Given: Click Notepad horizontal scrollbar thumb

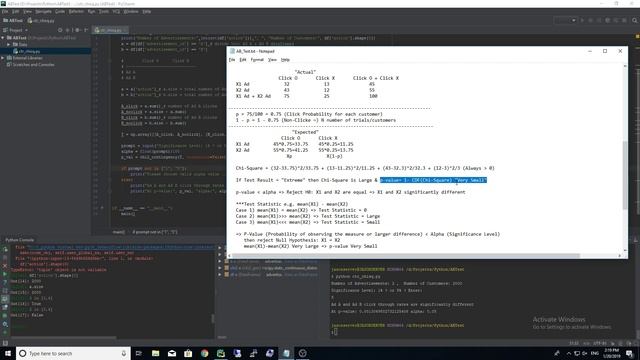Looking at the screenshot, I should coord(407,256).
